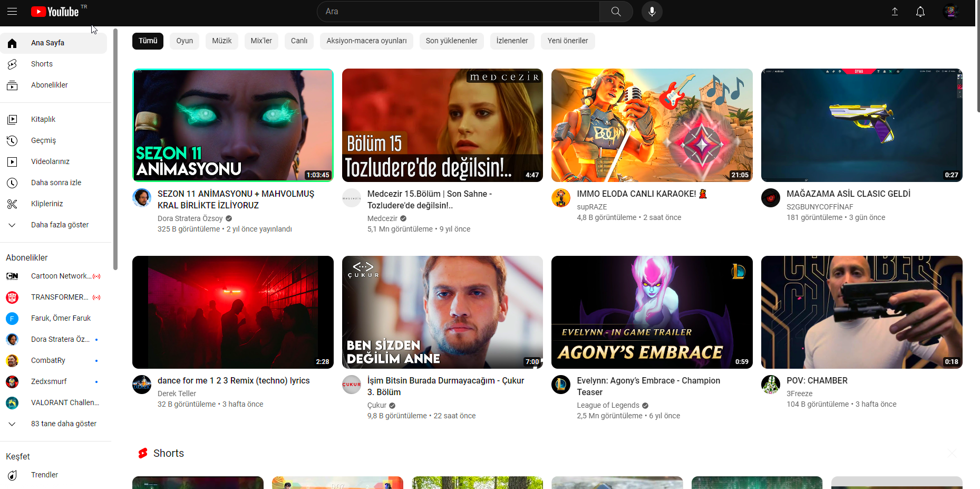Image resolution: width=980 pixels, height=489 pixels.
Task: Click into the Ara search field
Action: click(458, 12)
